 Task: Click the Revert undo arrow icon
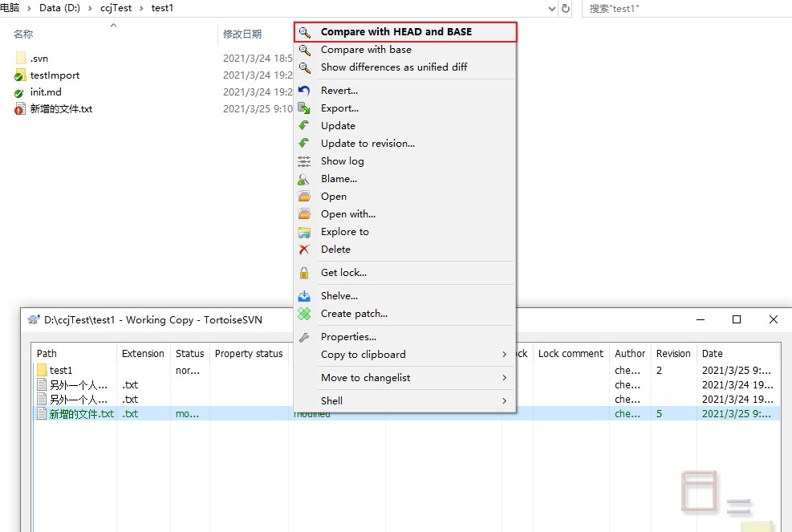(304, 91)
